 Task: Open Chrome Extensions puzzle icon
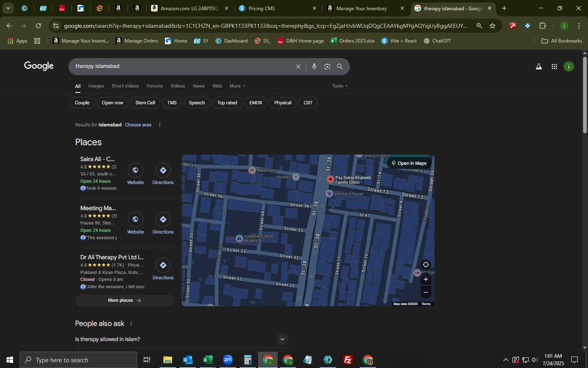[x=542, y=26]
